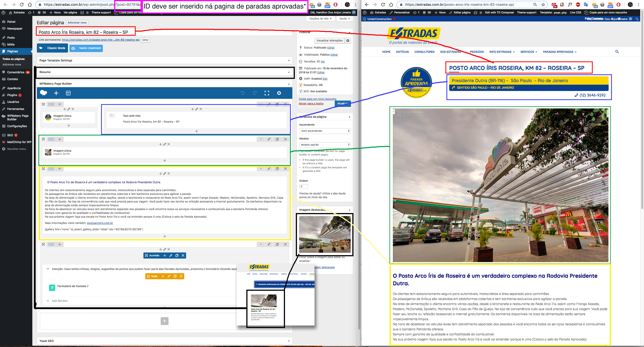This screenshot has width=644, height=347.
Task: Switch WPBakery builder to fullscreen mode
Action: tap(267, 93)
